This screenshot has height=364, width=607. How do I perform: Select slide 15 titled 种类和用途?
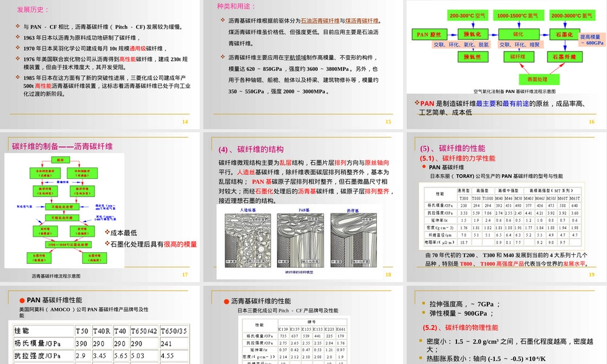(303, 64)
